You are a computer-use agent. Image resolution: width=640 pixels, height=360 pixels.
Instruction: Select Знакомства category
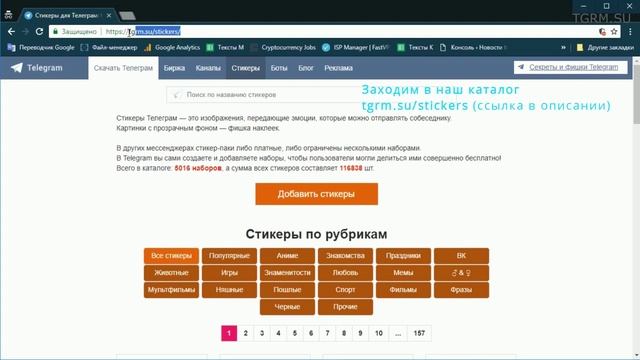coord(345,256)
